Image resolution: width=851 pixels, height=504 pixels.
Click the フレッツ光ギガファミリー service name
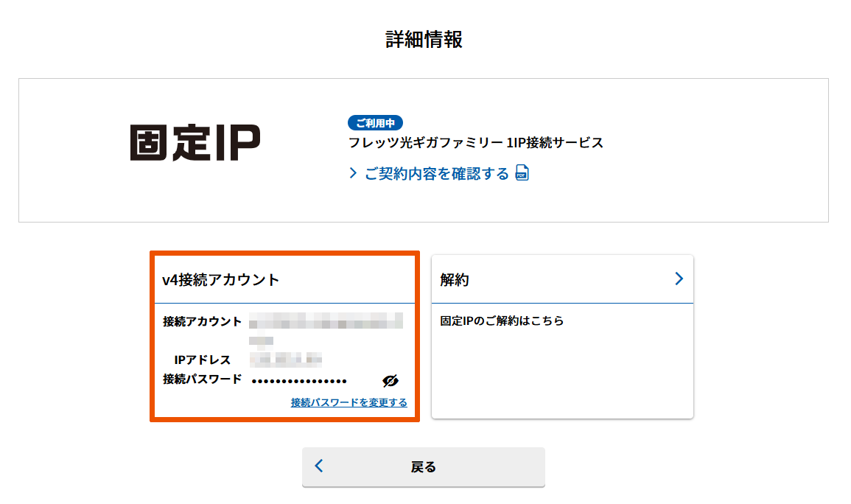coord(475,143)
